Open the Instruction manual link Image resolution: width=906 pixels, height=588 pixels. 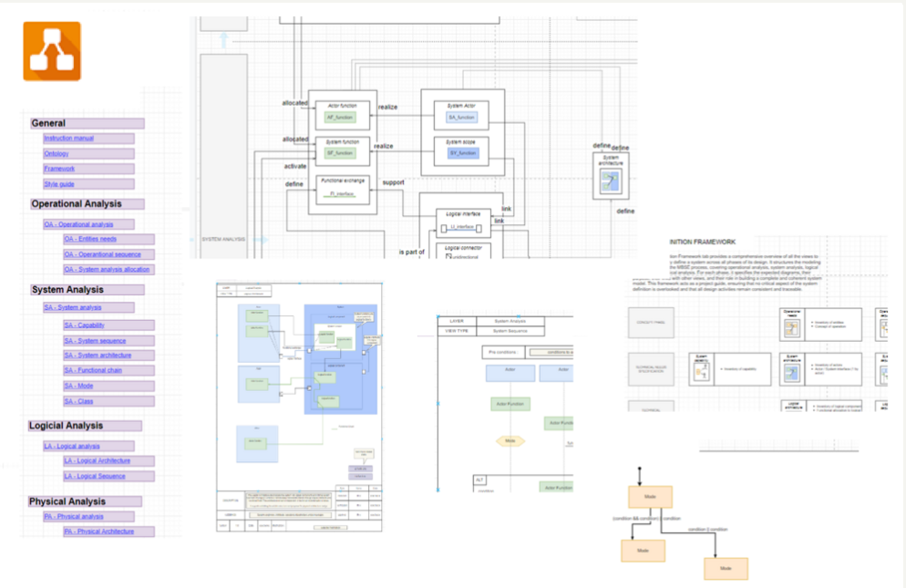[x=68, y=139]
